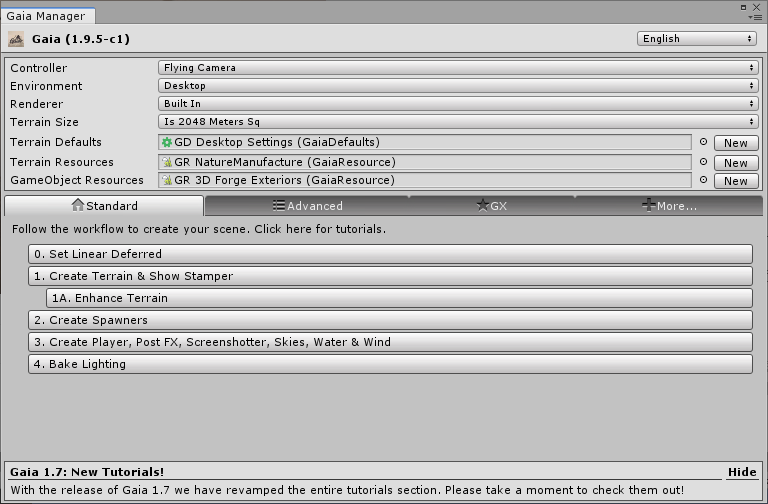Open the English language dropdown
The height and width of the screenshot is (504, 768).
pos(696,39)
